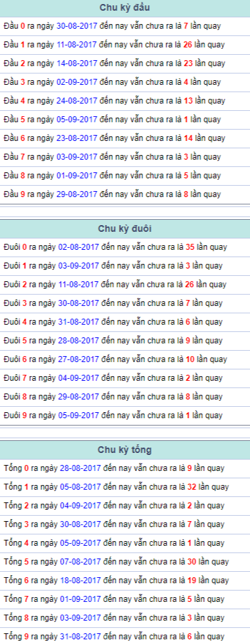Click the 'Chu kỳ đầu' section header
Screen dimensions: 250x644
125,8
